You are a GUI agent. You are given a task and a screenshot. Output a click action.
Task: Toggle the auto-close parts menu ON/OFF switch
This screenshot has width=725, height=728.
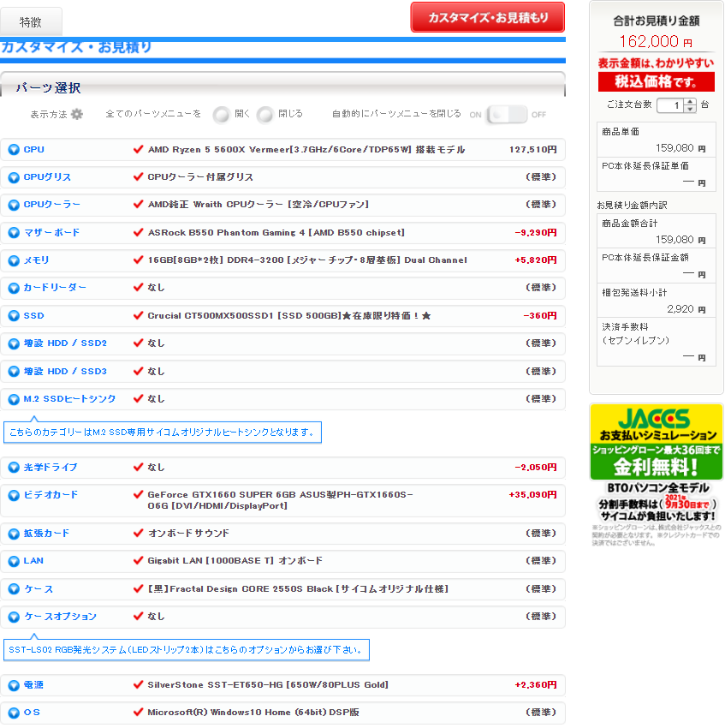coord(507,114)
